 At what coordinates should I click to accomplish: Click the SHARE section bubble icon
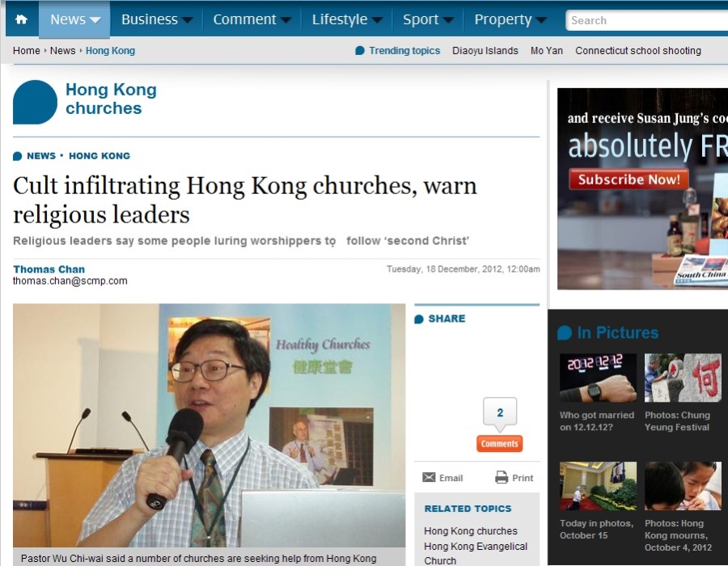click(419, 319)
